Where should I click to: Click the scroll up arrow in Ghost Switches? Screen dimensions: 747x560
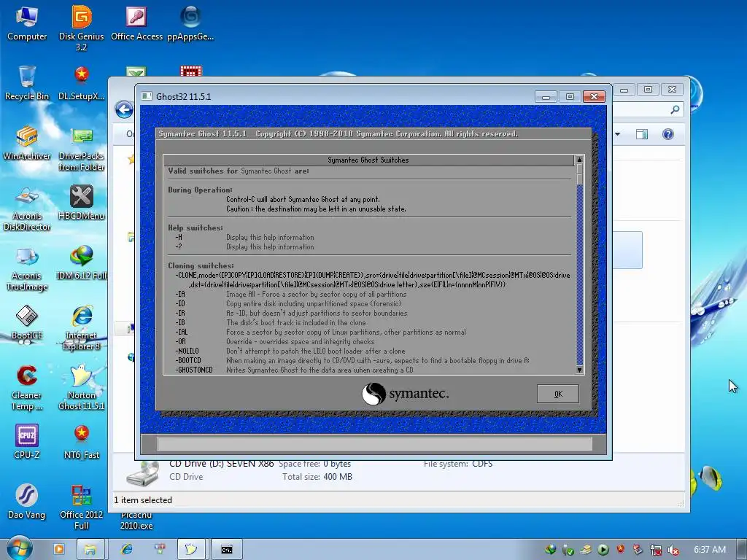click(x=579, y=160)
